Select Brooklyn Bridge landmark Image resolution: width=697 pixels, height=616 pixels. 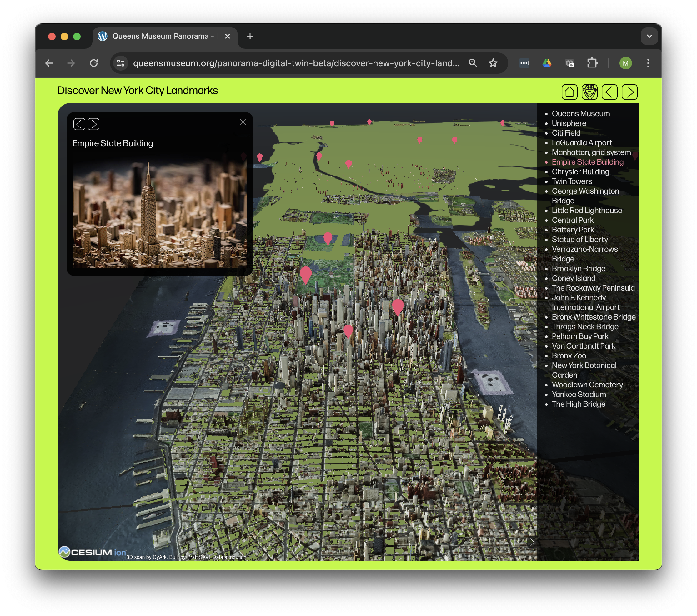578,268
